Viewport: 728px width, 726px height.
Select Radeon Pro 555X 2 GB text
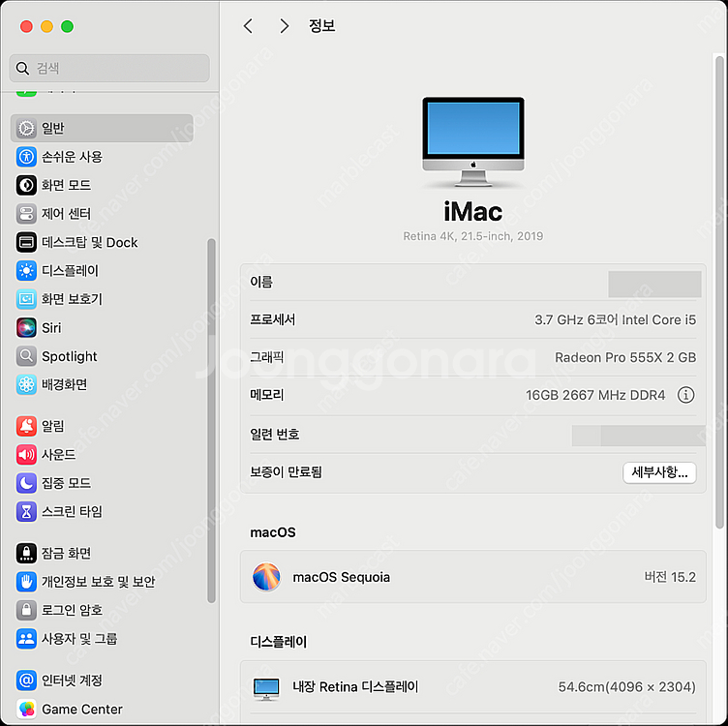click(x=625, y=357)
